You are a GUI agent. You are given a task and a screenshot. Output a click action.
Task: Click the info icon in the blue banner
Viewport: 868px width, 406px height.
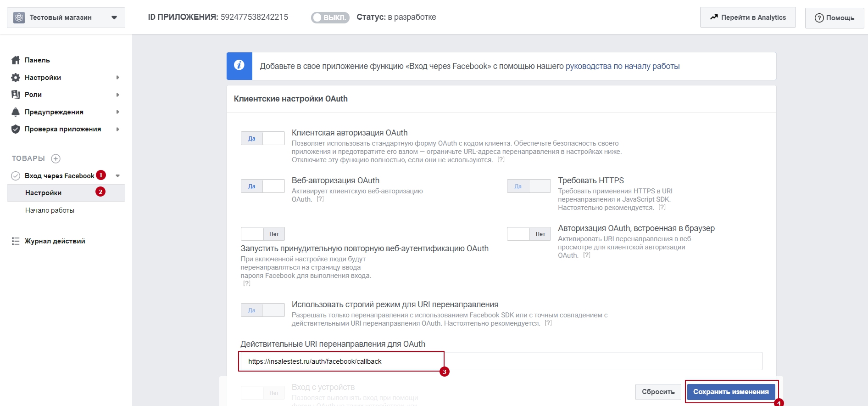coord(239,66)
